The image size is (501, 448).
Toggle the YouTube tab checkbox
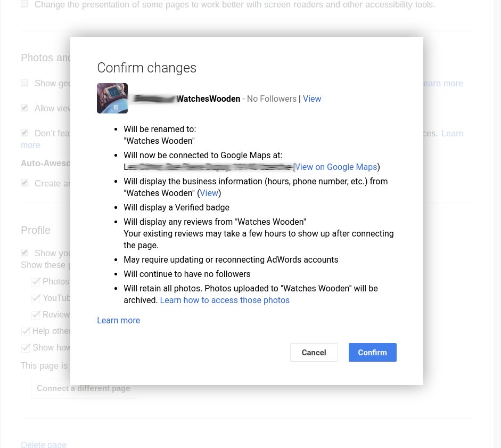pyautogui.click(x=36, y=298)
